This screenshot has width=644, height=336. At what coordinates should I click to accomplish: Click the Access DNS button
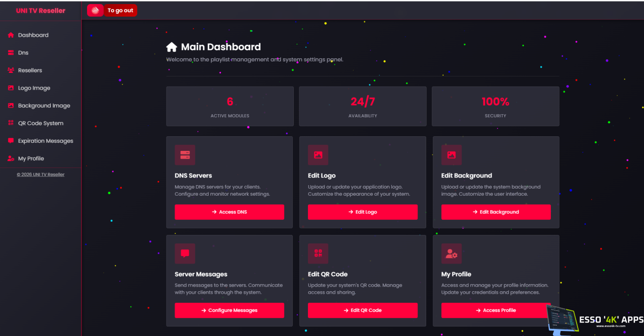229,212
